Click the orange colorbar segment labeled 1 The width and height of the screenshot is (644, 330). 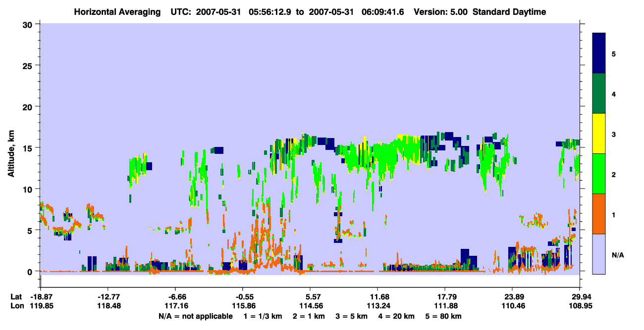point(599,214)
